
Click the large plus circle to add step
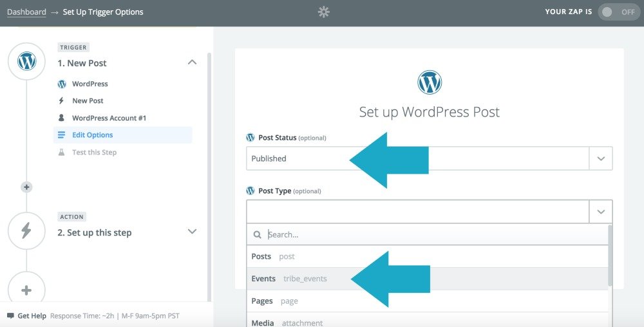26,290
